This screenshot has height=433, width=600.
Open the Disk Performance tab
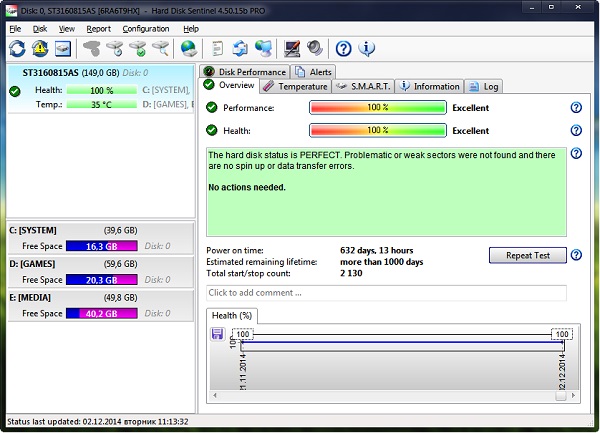[245, 72]
